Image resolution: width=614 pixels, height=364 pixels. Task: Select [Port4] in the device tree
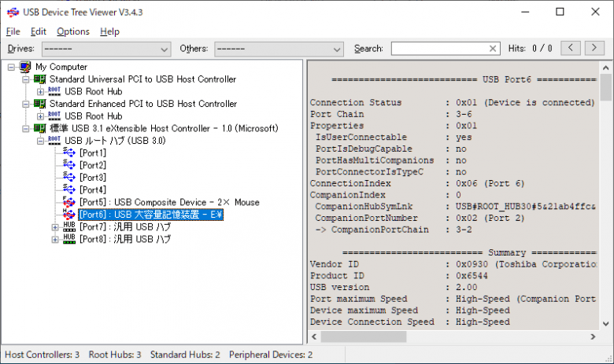click(x=93, y=189)
